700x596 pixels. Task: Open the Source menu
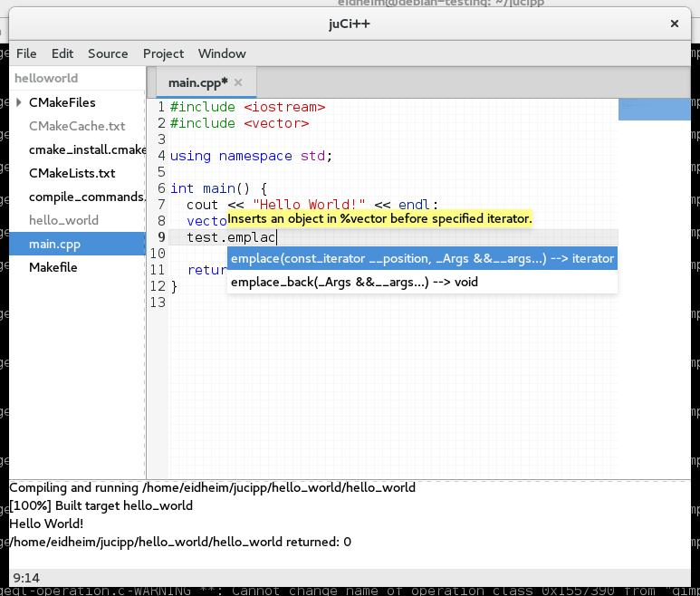click(108, 53)
